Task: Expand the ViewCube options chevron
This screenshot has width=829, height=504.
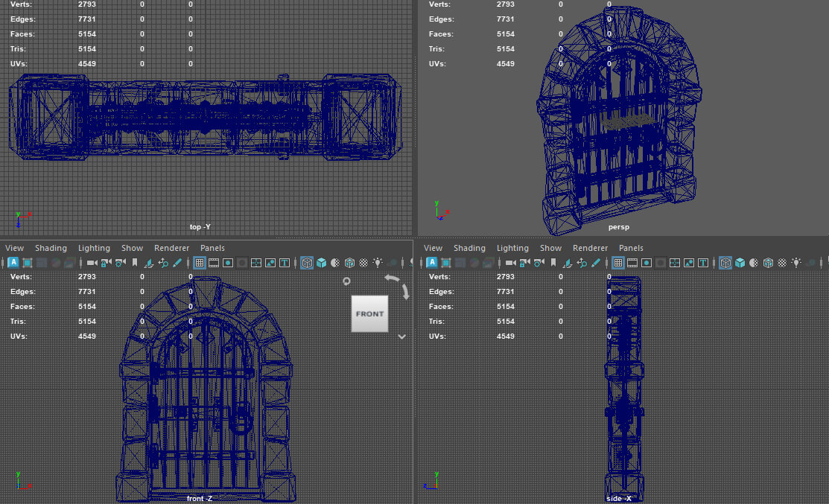Action: [401, 336]
